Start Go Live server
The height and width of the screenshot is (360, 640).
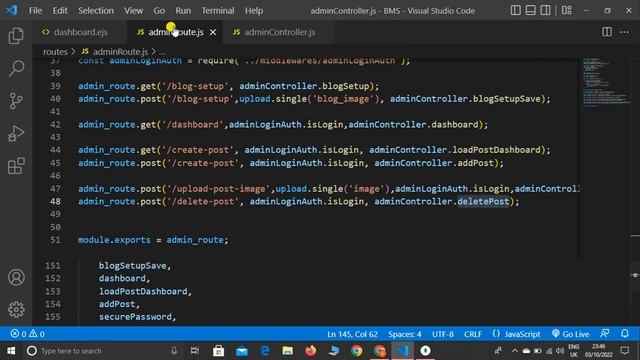click(571, 334)
